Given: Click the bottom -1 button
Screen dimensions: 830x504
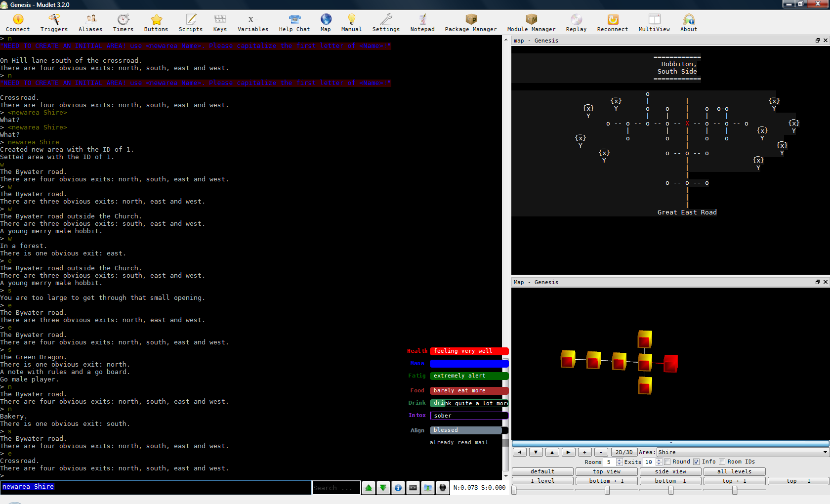Looking at the screenshot, I should tap(670, 481).
